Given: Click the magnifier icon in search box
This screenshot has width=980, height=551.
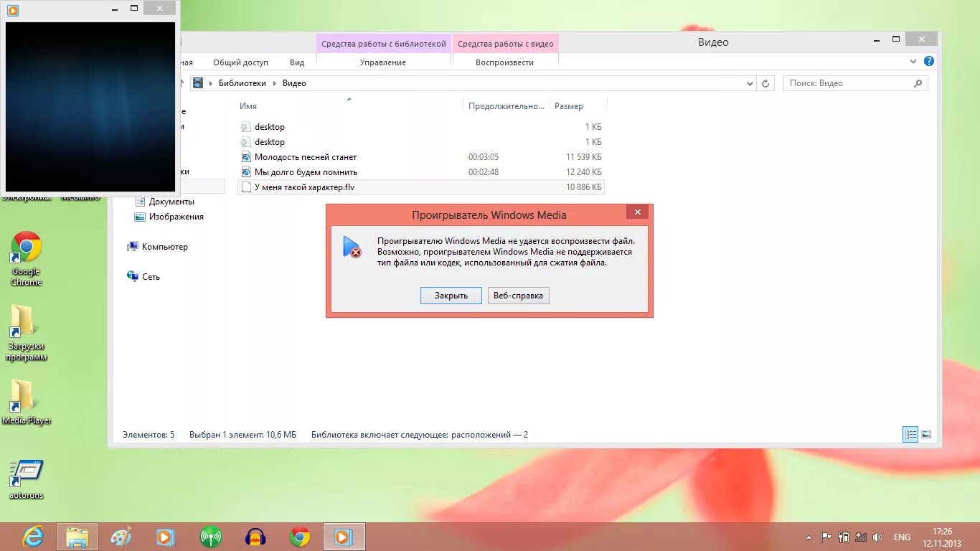Looking at the screenshot, I should click(x=918, y=83).
